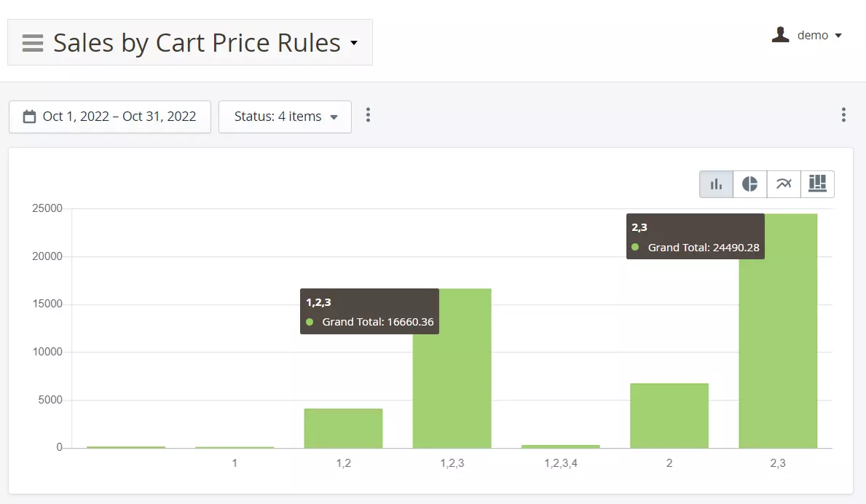
Task: Select the bar for rules 1,2
Action: coord(343,428)
